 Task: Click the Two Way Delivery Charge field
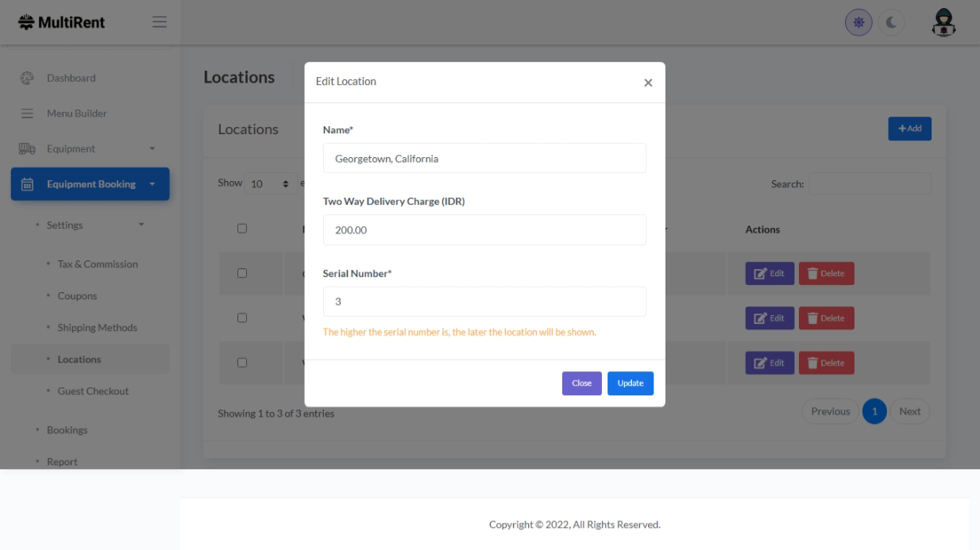coord(484,230)
